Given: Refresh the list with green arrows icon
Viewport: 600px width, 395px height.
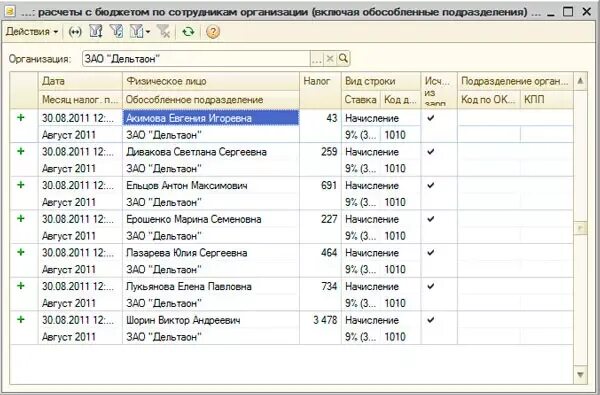Looking at the screenshot, I should pyautogui.click(x=188, y=32).
